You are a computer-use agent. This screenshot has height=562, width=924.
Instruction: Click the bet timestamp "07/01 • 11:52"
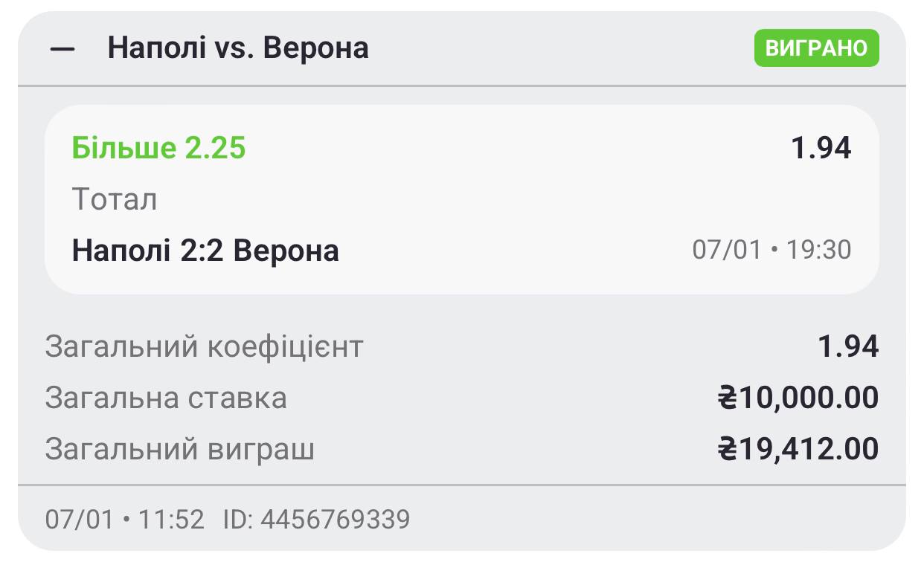point(124,519)
